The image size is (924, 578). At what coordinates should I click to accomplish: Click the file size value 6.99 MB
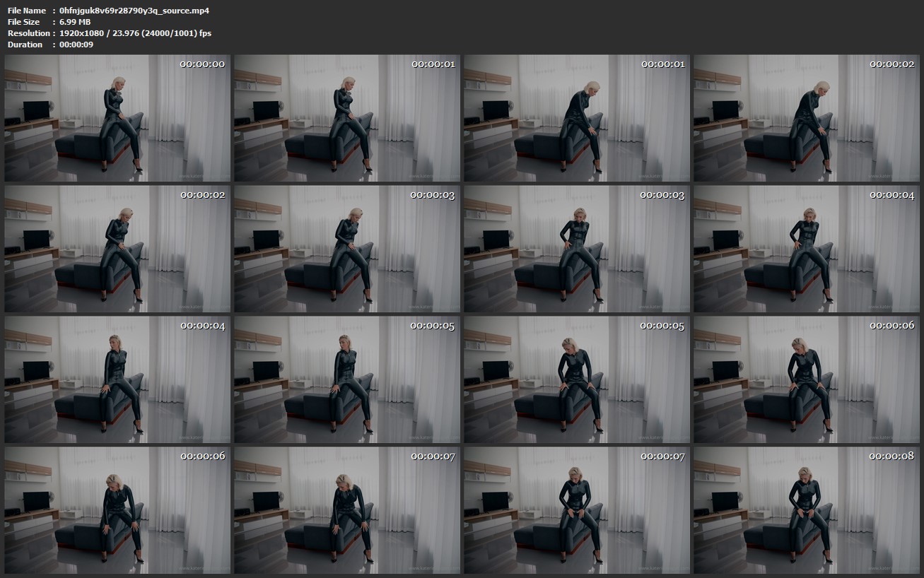[x=75, y=22]
